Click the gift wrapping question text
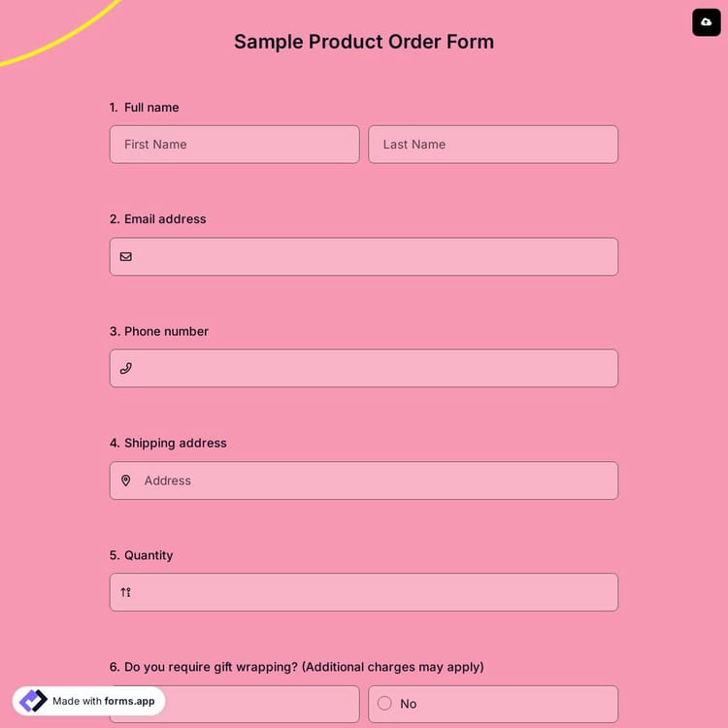The image size is (728, 728). coord(297,667)
